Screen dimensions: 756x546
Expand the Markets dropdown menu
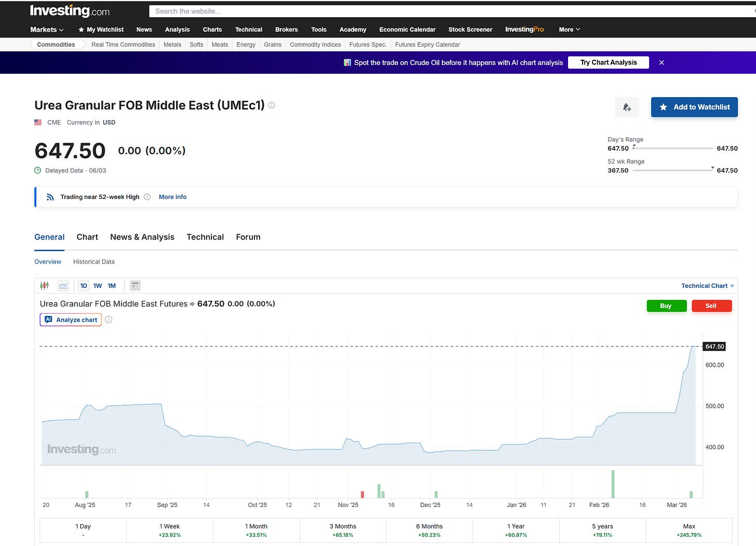[x=47, y=30]
